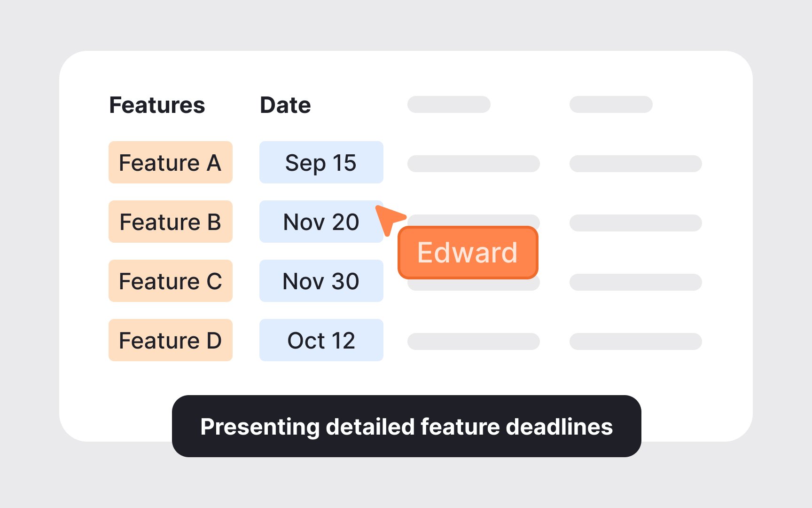
Task: Click the Features column header
Action: [157, 105]
